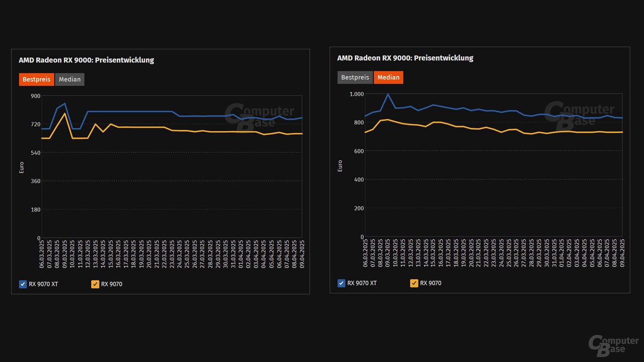
Task: Uncheck RX 9070 XT in the Bestpreis chart legend
Action: pyautogui.click(x=23, y=284)
